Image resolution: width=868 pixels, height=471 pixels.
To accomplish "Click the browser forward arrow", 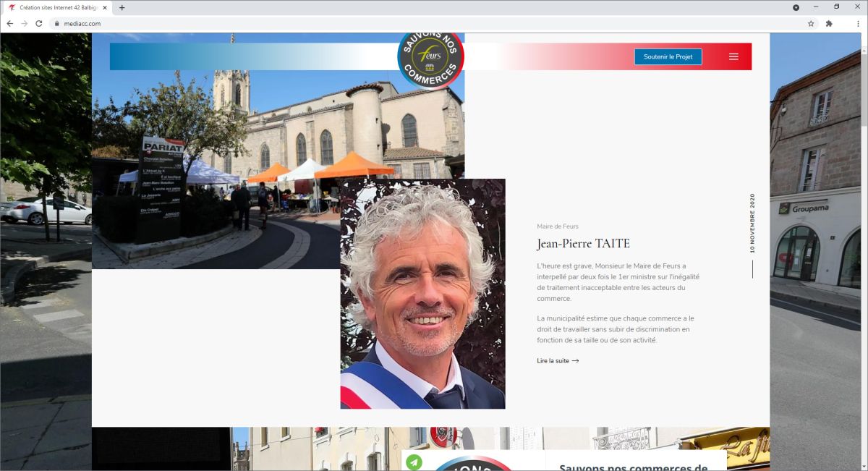I will tap(25, 23).
